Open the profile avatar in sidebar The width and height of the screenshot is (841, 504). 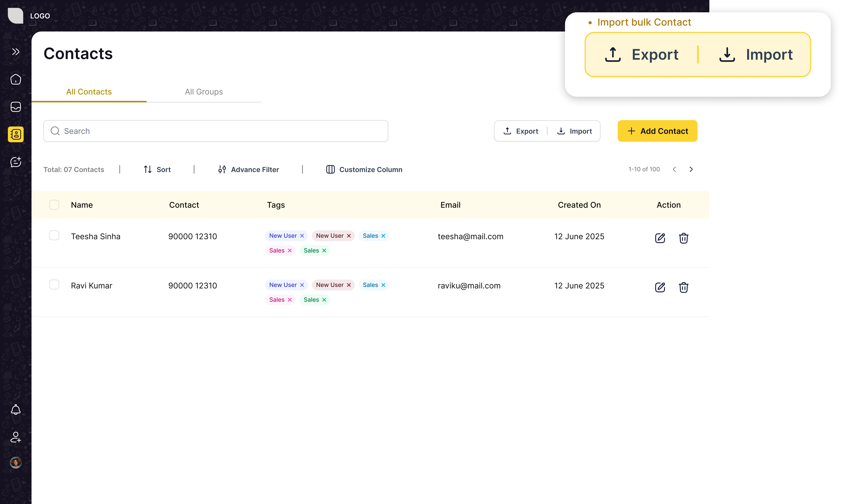coord(16,462)
